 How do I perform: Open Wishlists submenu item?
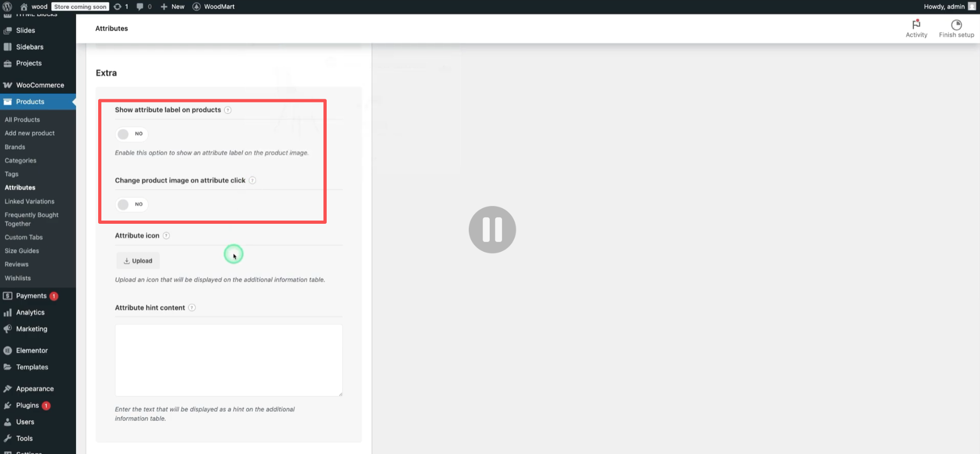pos(18,278)
